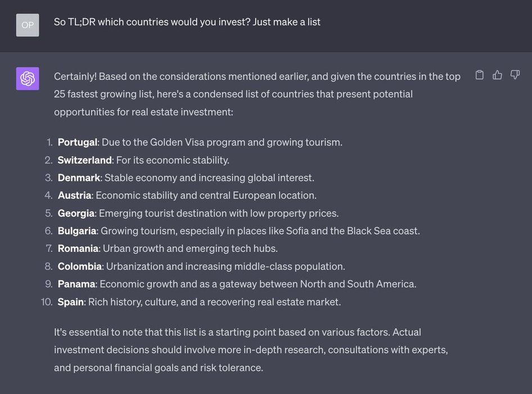Click the bold word Romania
This screenshot has height=394, width=532.
point(78,249)
